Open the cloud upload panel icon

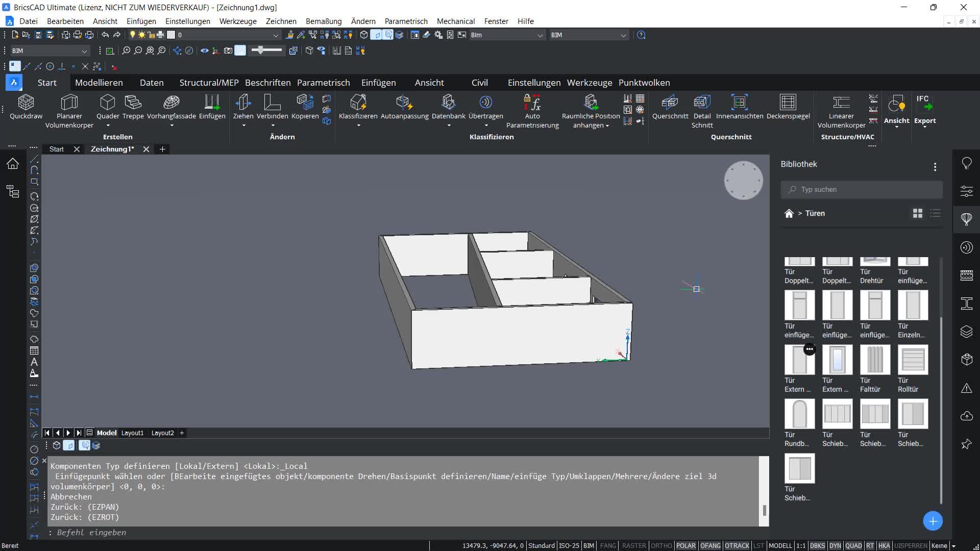(967, 416)
